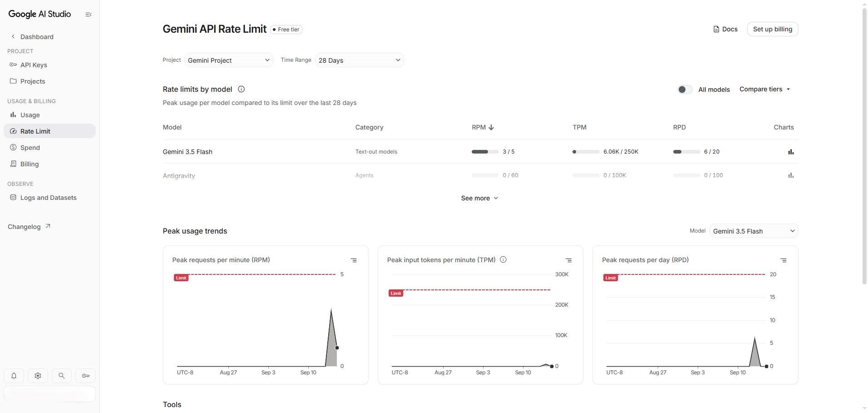
Task: Open settings gear icon in sidebar
Action: pos(38,376)
